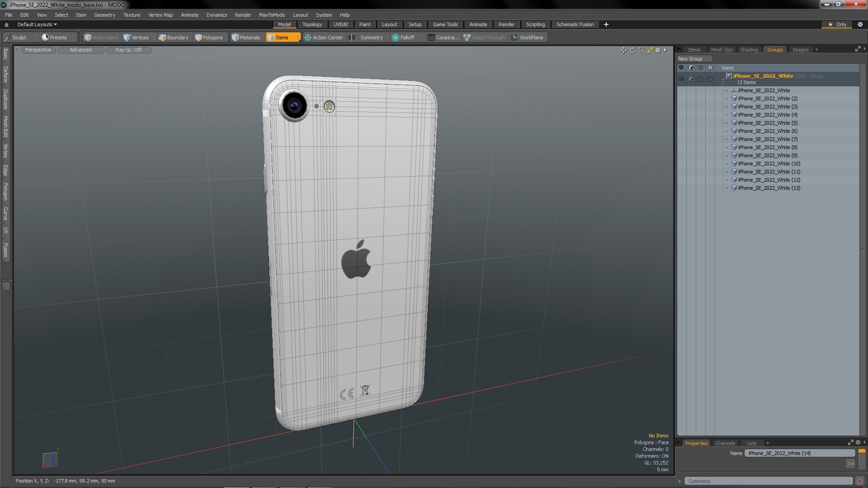868x488 pixels.
Task: Expand item iPhone_SE_2022_White (2)
Action: pyautogui.click(x=727, y=99)
